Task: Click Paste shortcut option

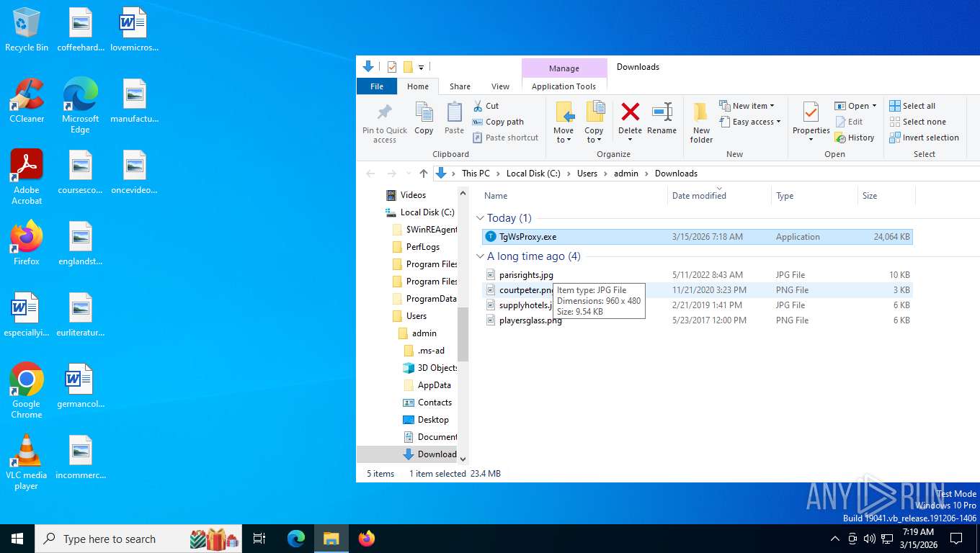Action: [x=505, y=138]
